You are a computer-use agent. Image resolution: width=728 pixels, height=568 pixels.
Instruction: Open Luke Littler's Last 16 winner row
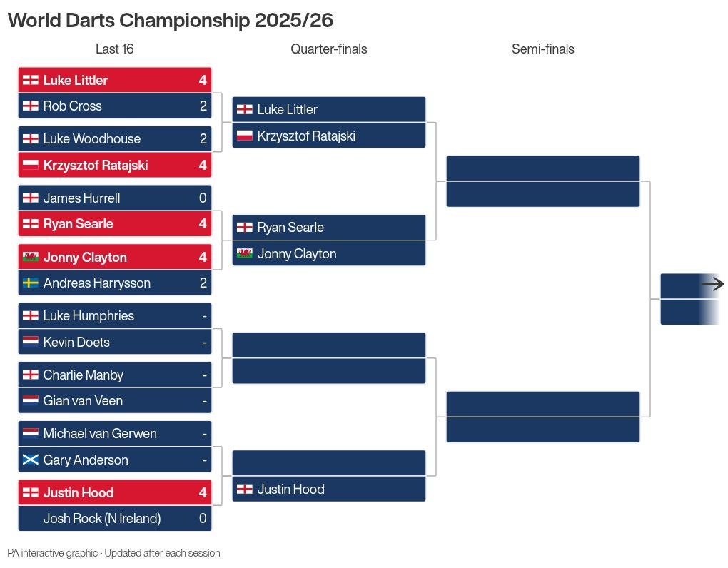[115, 80]
